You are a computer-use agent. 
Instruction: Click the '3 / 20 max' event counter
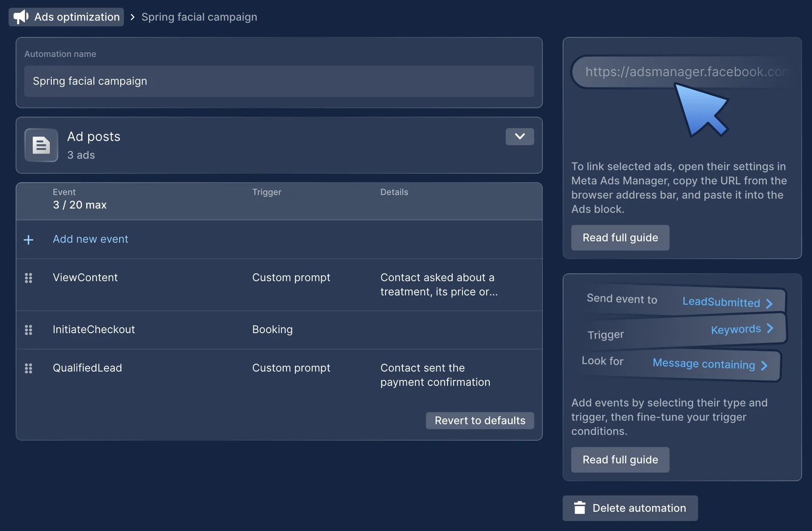pos(80,205)
